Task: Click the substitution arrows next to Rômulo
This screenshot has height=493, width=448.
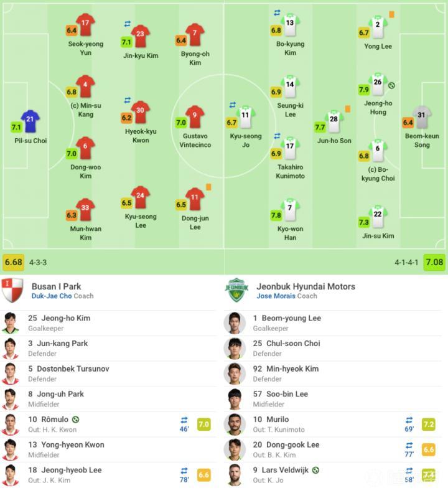Action: coord(184,420)
